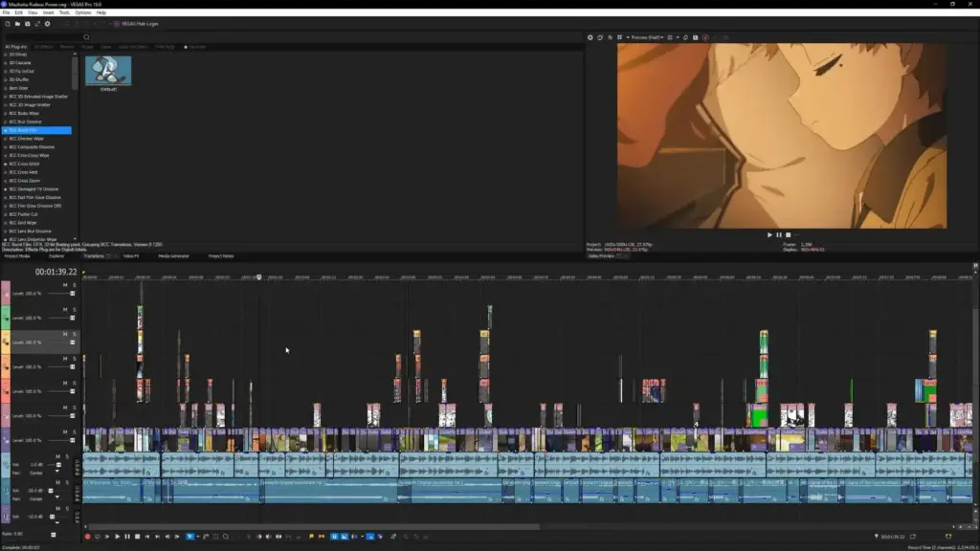Click the timeline horizontal scrollbar

[313, 527]
